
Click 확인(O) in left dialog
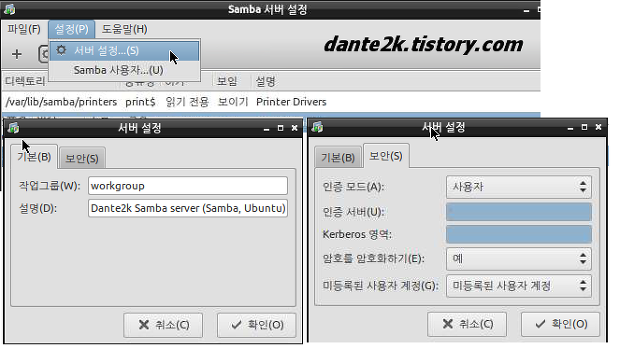point(257,325)
